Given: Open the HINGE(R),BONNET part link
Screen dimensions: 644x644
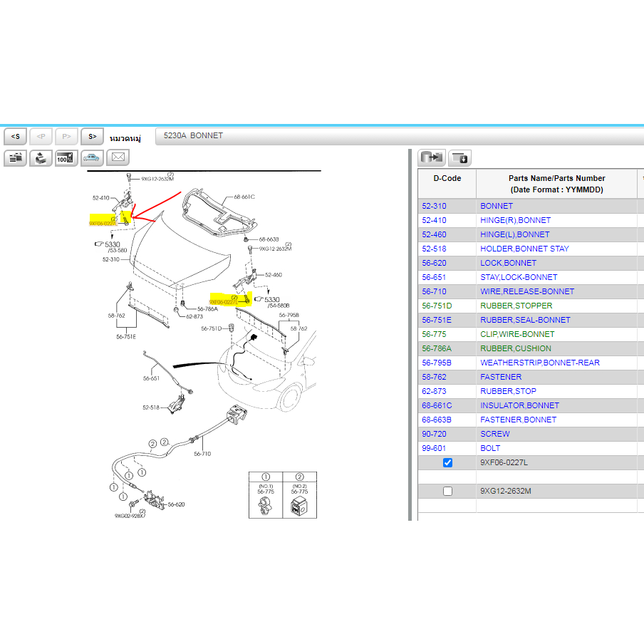Looking at the screenshot, I should tap(515, 220).
